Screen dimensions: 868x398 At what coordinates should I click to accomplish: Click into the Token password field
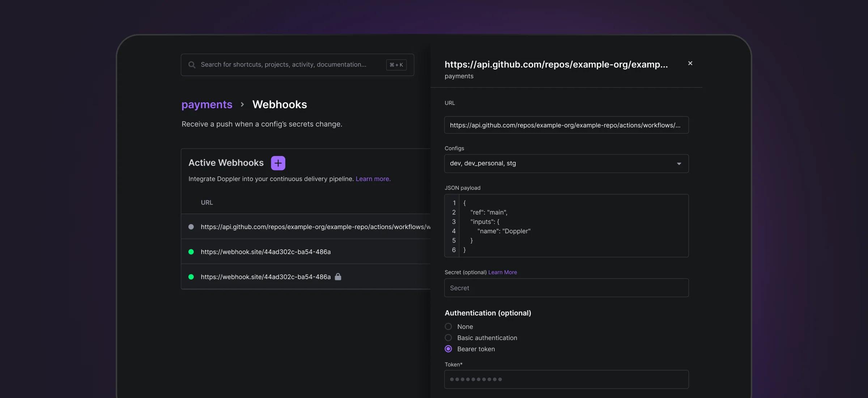pos(566,379)
